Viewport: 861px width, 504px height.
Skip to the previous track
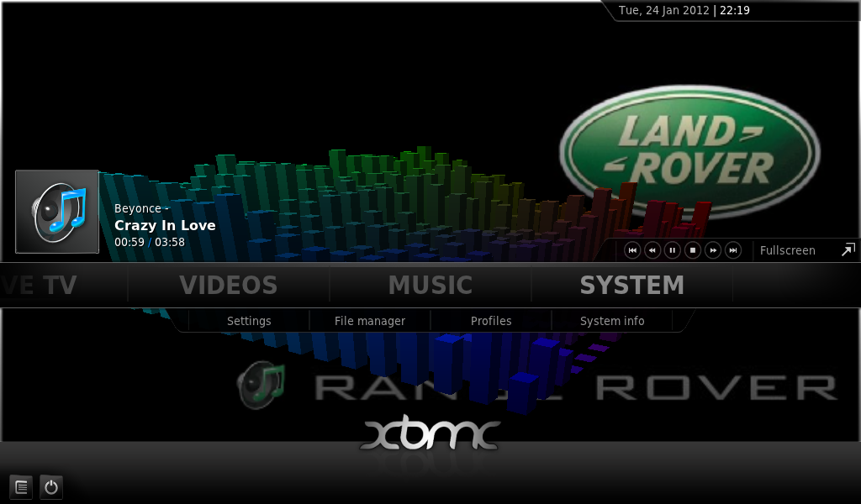[632, 250]
